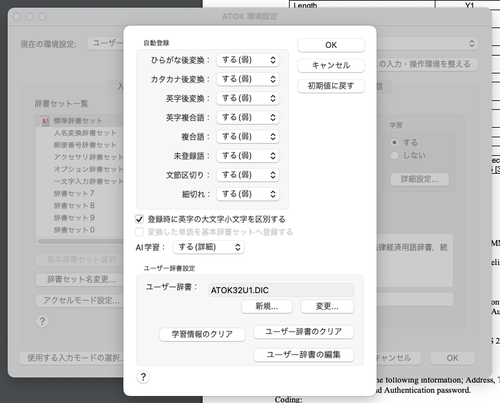Viewport: 500px width, 403px height.
Task: Click the OK button in the front dialog
Action: (x=331, y=45)
